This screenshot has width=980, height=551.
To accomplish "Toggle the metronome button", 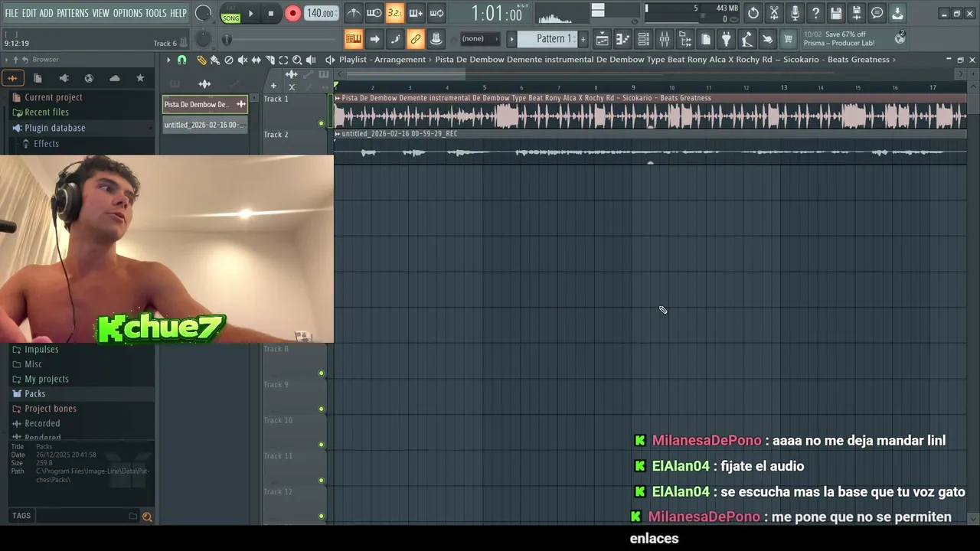I will [354, 13].
